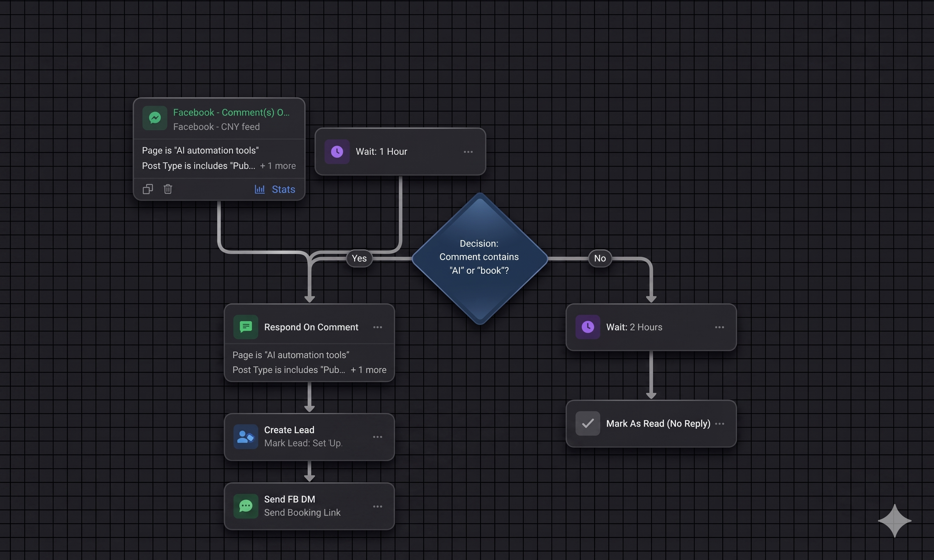Screen dimensions: 934x560
Task: Open options menu for Create Lead
Action: pyautogui.click(x=377, y=437)
